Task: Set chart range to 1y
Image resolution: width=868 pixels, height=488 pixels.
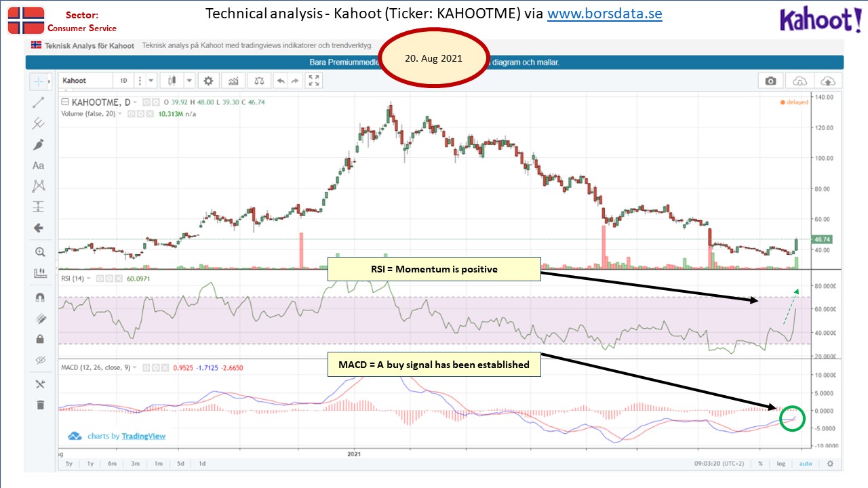Action: (91, 464)
